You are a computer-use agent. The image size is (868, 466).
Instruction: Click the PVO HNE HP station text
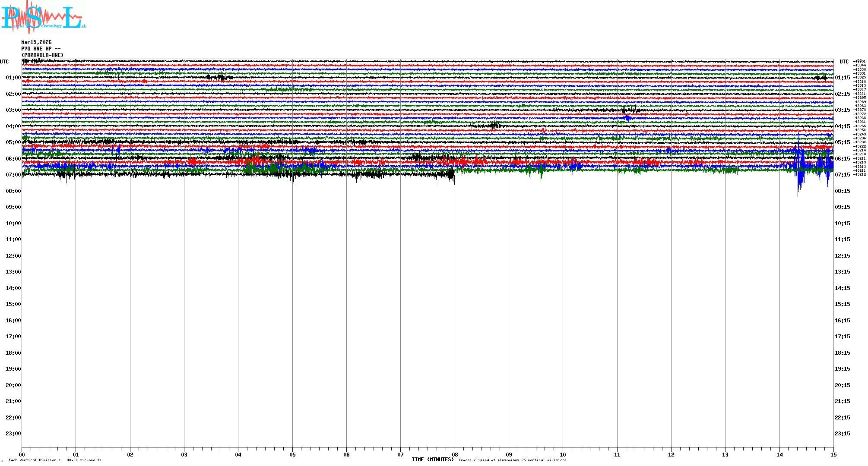tap(41, 49)
